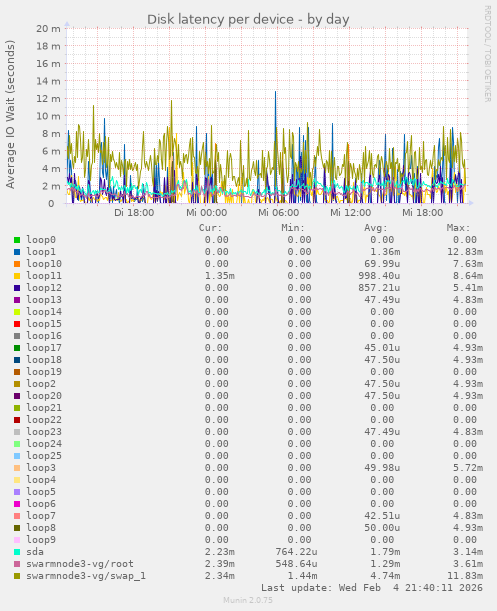Select the loop11 yellow legend swatch
This screenshot has width=497, height=611.
click(x=17, y=276)
